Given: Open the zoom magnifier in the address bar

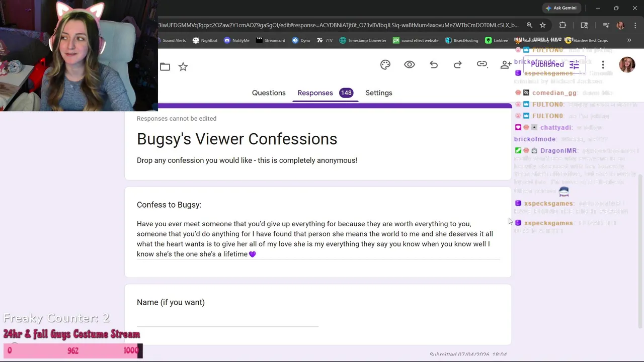Looking at the screenshot, I should click(x=529, y=25).
